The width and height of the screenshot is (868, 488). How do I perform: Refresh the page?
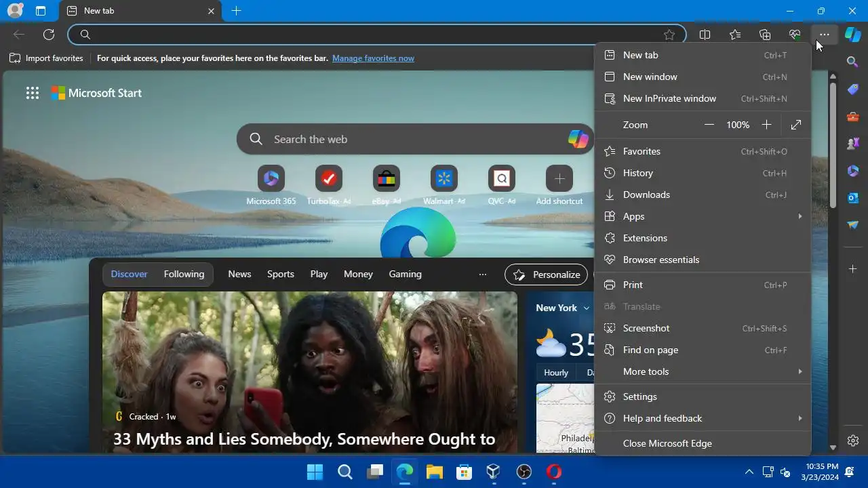click(49, 35)
